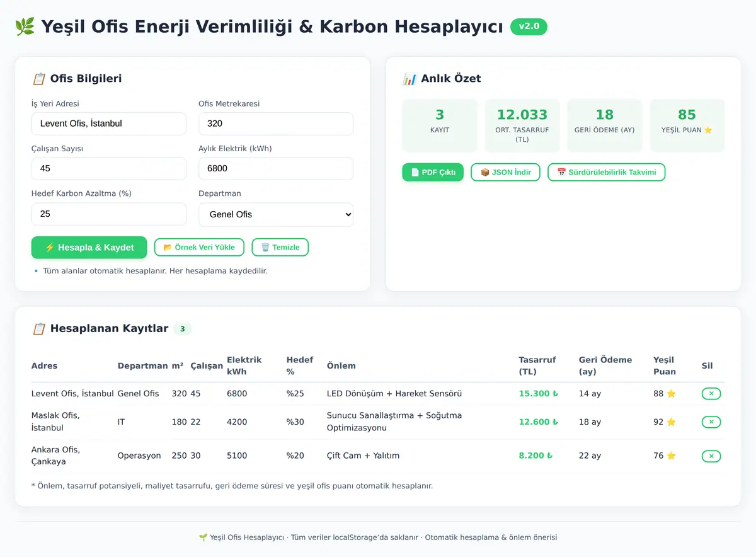Click the GERİ ÖDEME (AY) summary card
This screenshot has width=756, height=557.
click(605, 125)
